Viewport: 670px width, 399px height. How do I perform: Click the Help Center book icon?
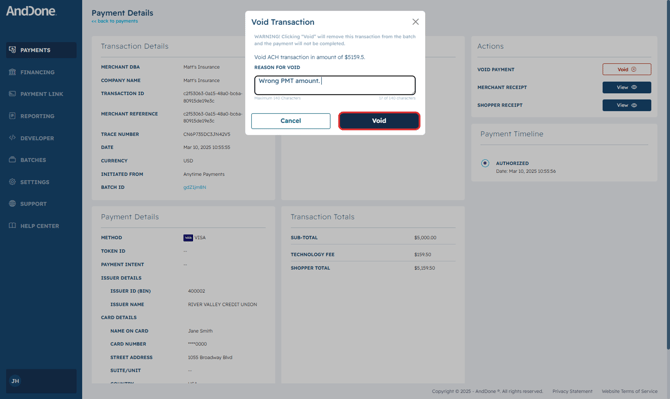point(12,226)
